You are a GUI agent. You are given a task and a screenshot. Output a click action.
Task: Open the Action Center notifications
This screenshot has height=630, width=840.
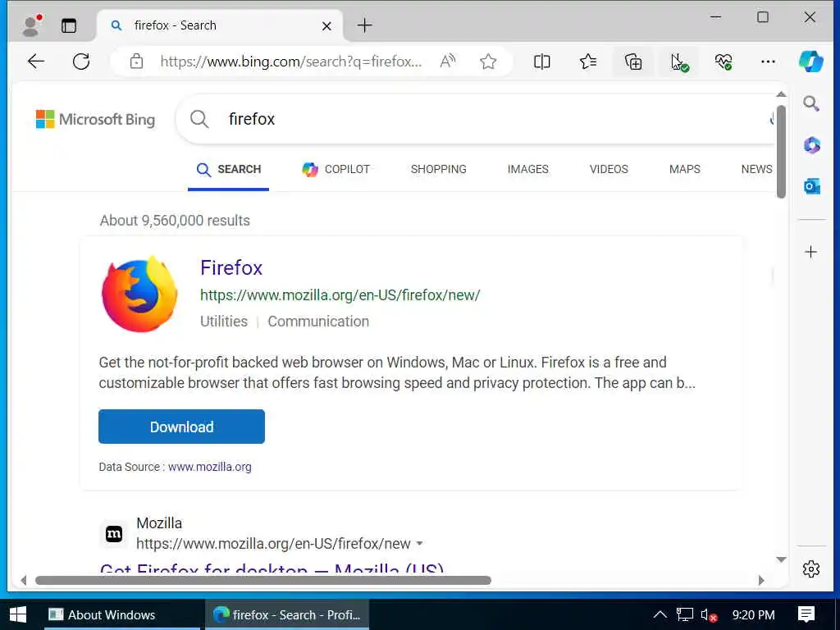coord(806,614)
